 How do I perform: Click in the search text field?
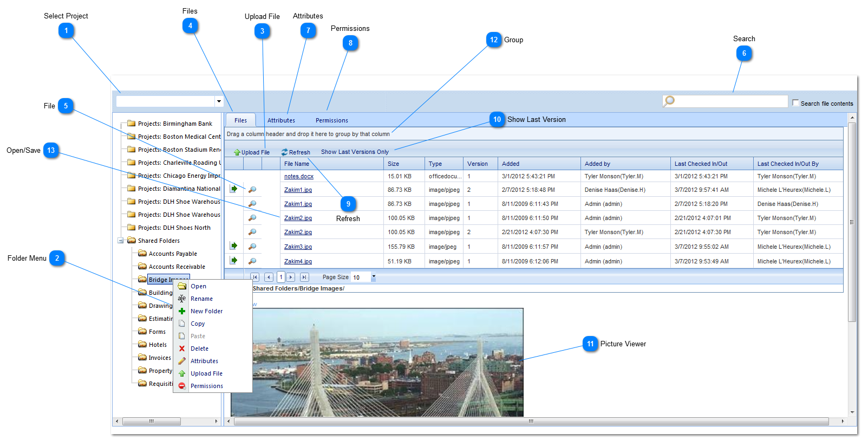[731, 101]
